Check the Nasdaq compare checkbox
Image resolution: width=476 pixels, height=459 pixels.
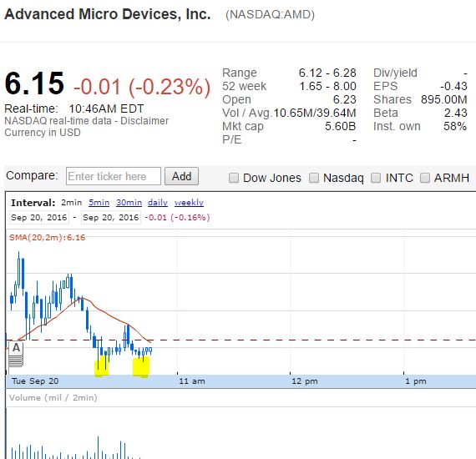[314, 178]
